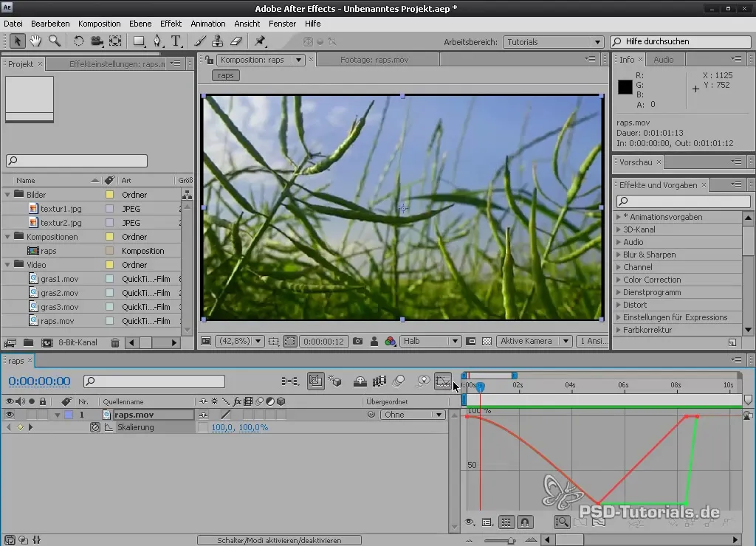This screenshot has height=546, width=756.
Task: Click the 0:00:00:00 timeline timecode
Action: point(40,381)
